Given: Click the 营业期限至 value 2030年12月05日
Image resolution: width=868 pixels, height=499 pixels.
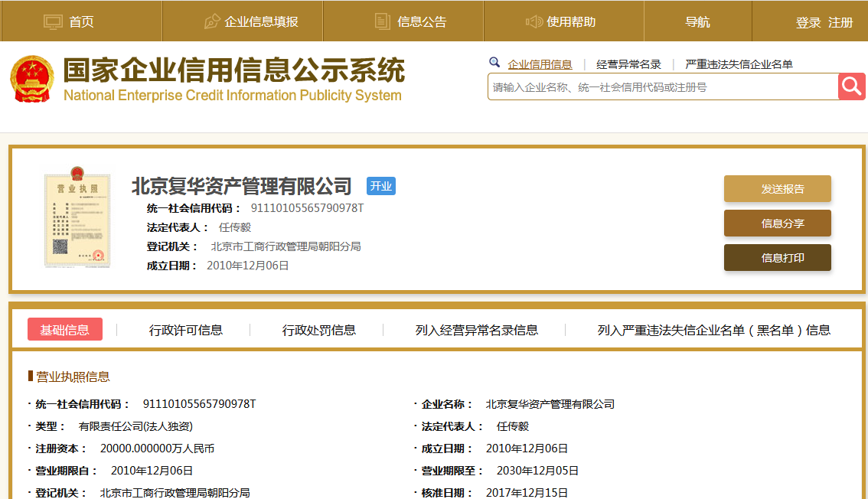Looking at the screenshot, I should pos(537,470).
